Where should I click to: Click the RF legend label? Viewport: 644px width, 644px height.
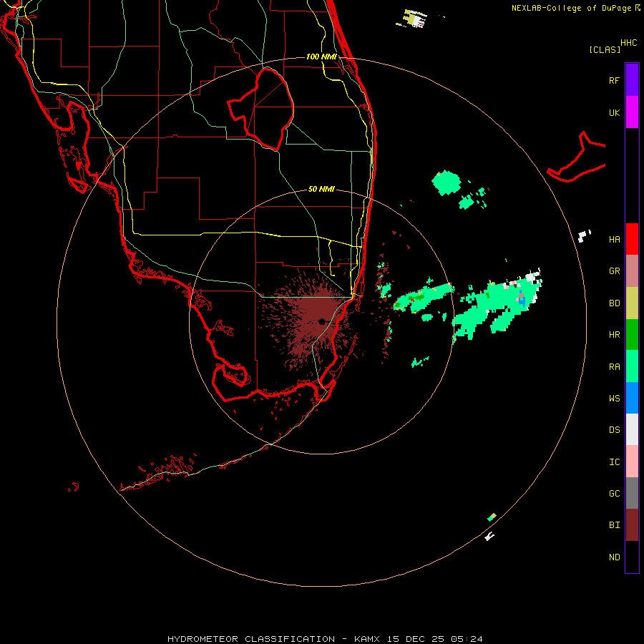point(614,80)
